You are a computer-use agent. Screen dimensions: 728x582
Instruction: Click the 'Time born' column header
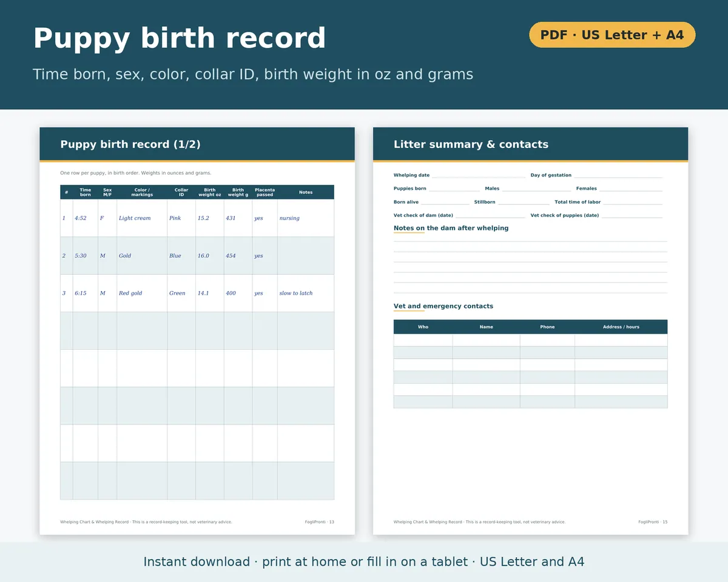click(x=86, y=192)
